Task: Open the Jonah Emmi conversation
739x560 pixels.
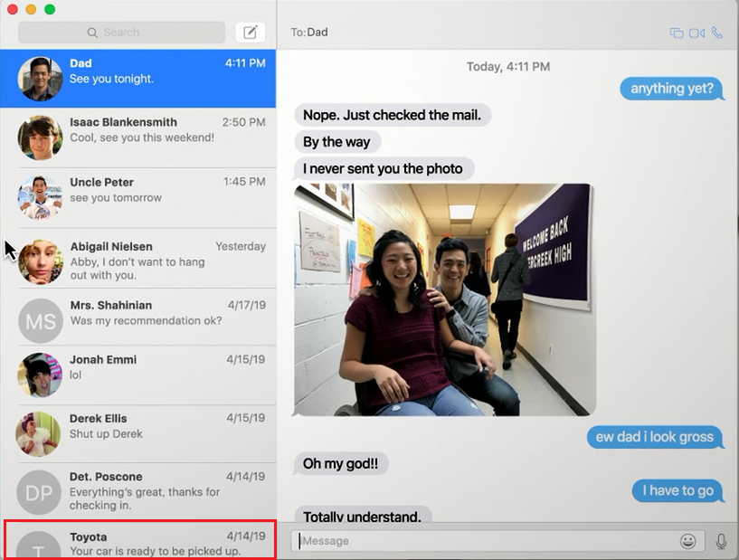Action: pyautogui.click(x=137, y=374)
